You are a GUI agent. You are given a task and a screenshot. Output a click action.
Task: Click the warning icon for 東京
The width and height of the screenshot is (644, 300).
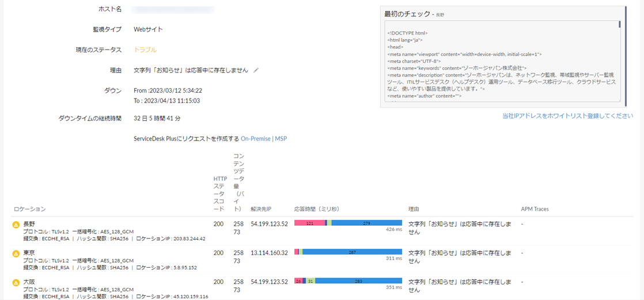click(x=16, y=253)
